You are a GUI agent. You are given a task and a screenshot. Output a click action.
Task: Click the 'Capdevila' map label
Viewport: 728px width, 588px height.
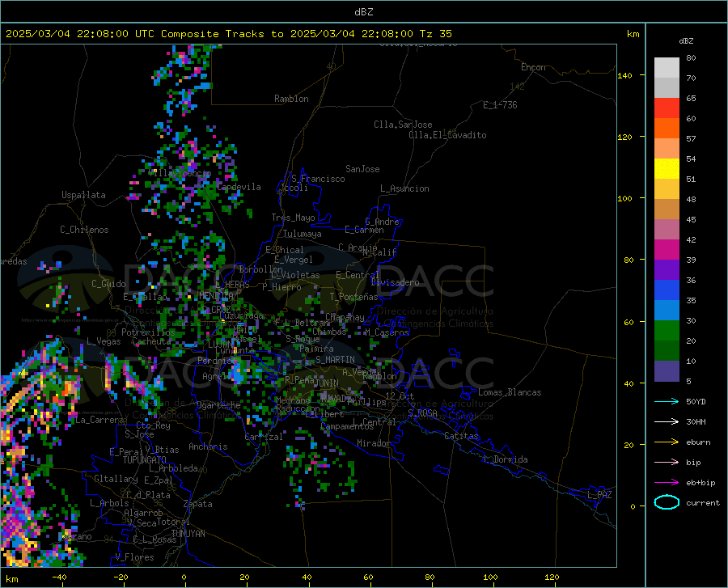click(239, 187)
